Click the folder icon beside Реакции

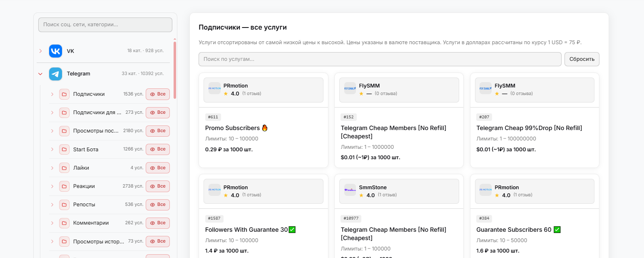pyautogui.click(x=64, y=186)
